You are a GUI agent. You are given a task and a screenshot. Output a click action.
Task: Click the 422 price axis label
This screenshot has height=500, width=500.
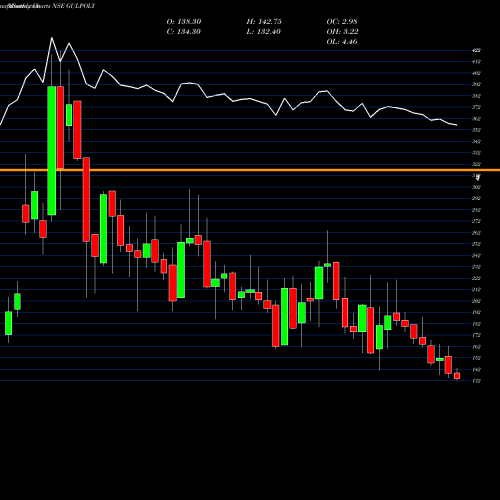476,50
